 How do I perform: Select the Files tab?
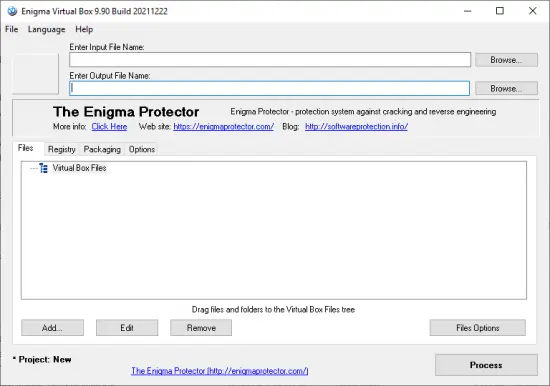coord(26,148)
